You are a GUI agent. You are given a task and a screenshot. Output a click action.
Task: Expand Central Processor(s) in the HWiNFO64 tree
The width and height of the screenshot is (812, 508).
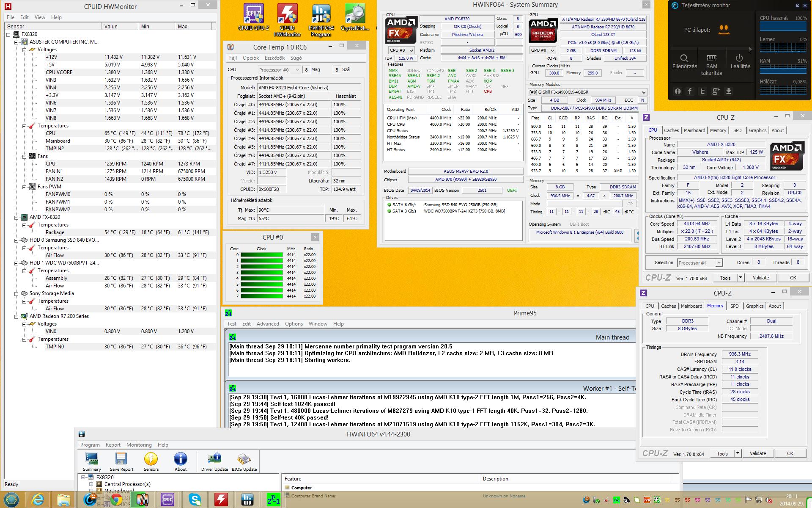91,484
